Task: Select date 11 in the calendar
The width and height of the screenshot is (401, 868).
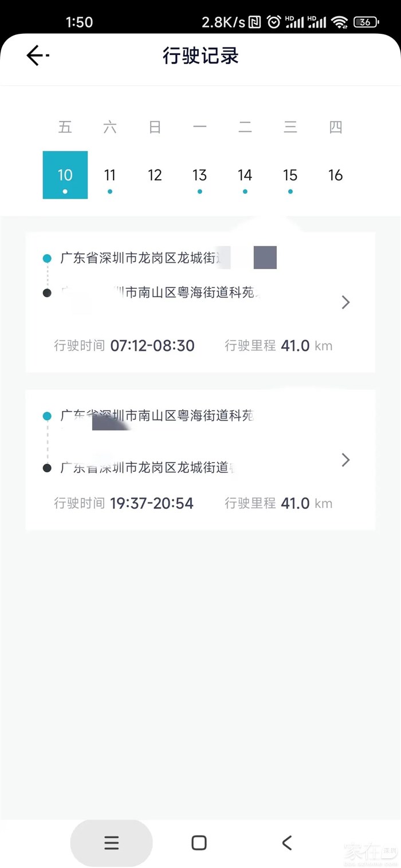Action: point(110,175)
